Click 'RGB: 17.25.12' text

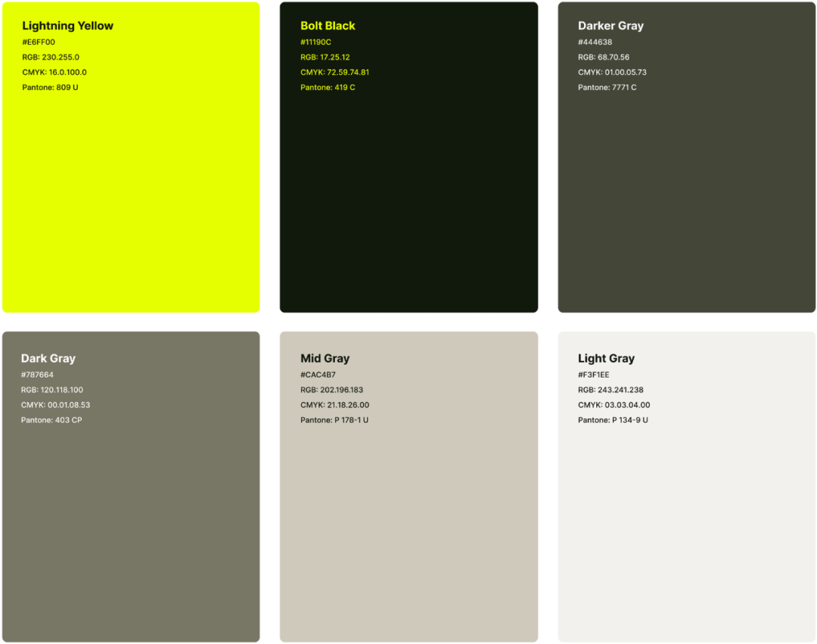(325, 58)
